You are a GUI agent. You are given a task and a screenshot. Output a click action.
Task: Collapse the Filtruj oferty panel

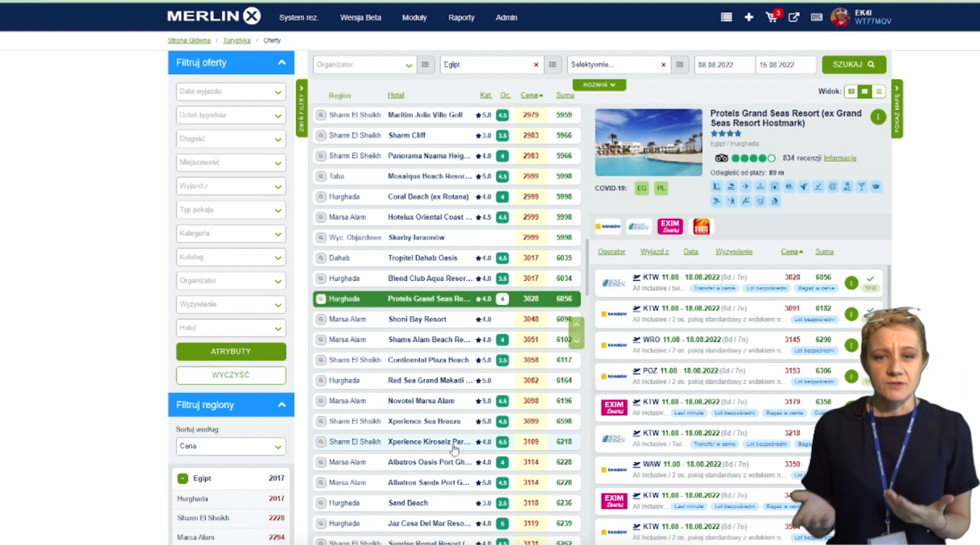tap(282, 63)
